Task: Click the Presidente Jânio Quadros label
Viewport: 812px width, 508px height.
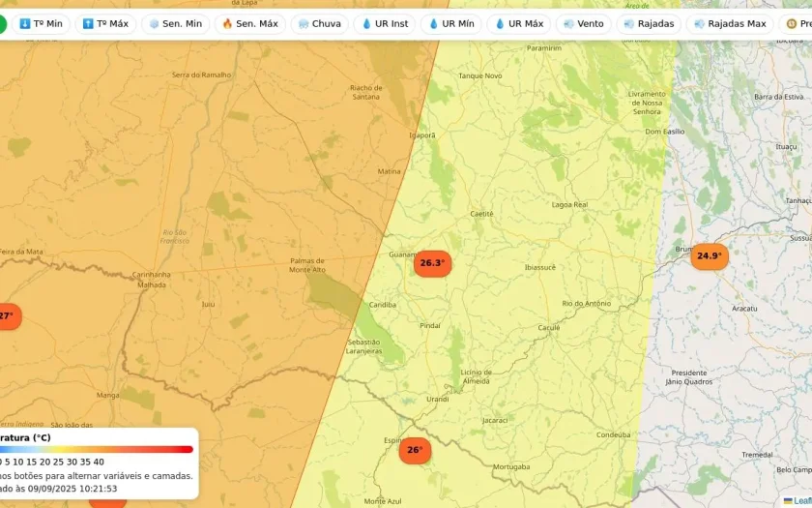Action: point(689,377)
